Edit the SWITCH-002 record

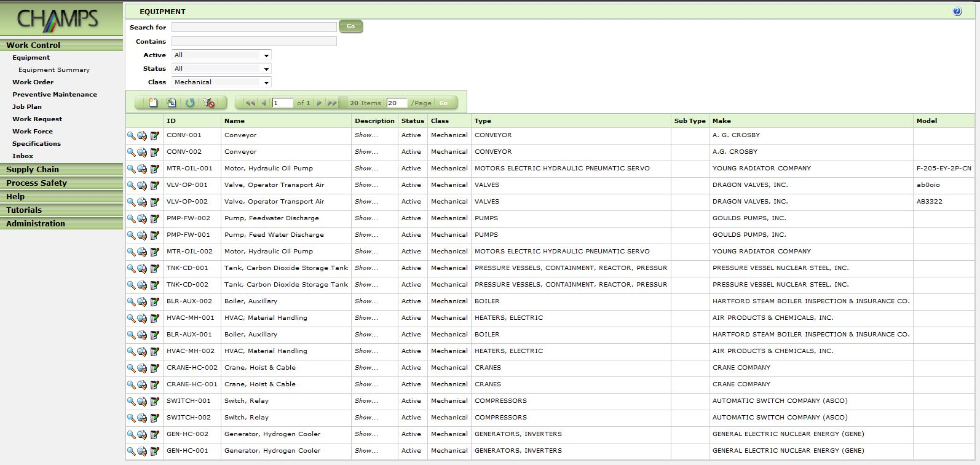pos(154,418)
